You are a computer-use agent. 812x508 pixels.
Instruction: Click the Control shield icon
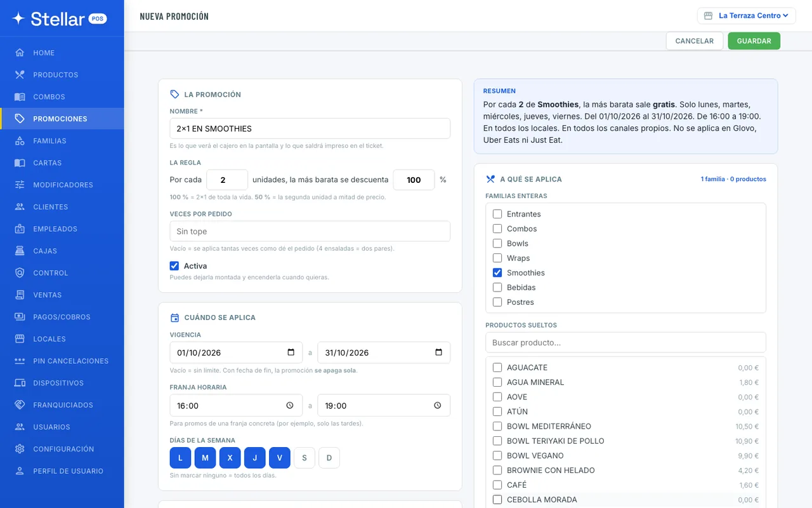[x=20, y=273]
